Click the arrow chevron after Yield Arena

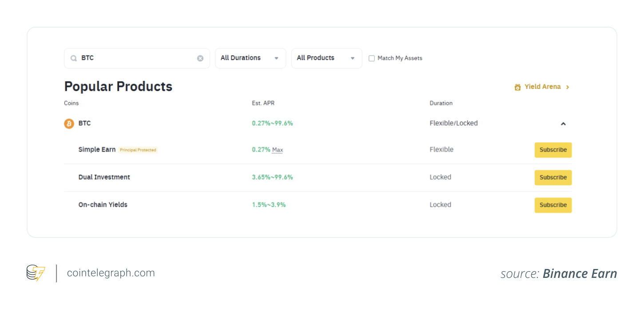coord(568,87)
